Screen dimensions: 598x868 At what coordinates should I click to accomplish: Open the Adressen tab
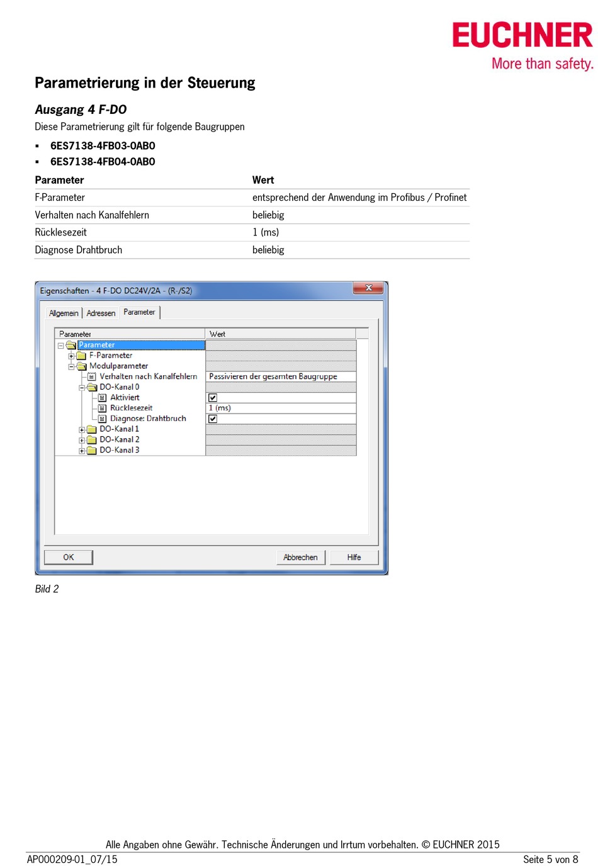point(101,313)
